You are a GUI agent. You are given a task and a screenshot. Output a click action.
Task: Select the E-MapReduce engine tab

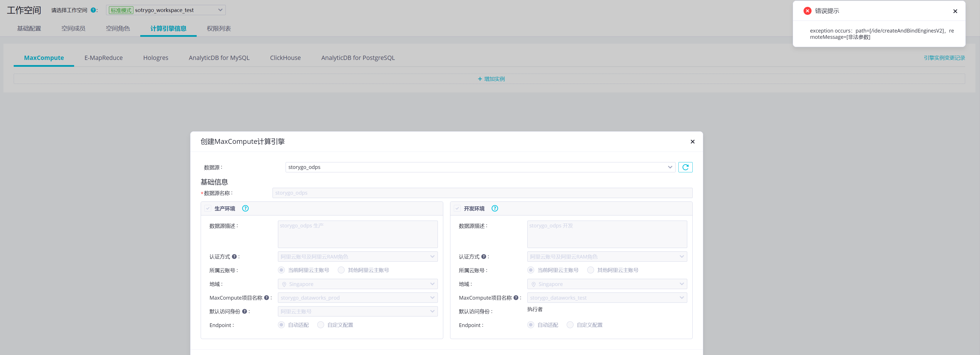[103, 58]
